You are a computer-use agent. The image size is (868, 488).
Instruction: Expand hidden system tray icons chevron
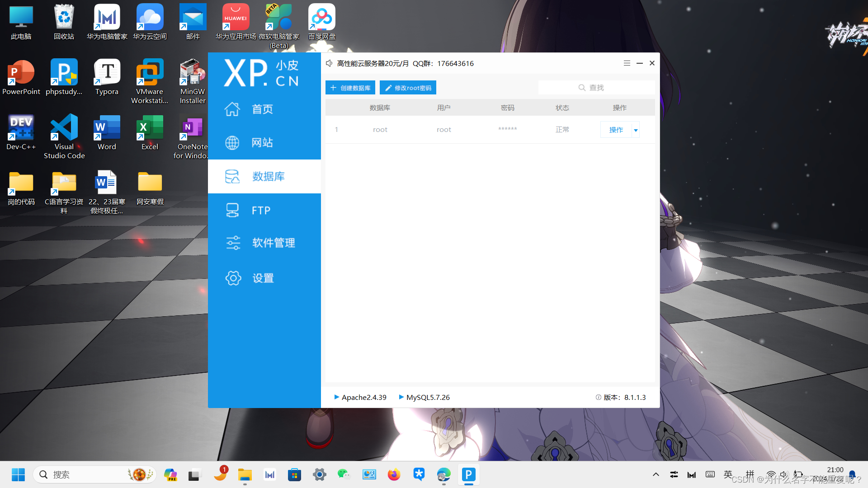(x=656, y=474)
